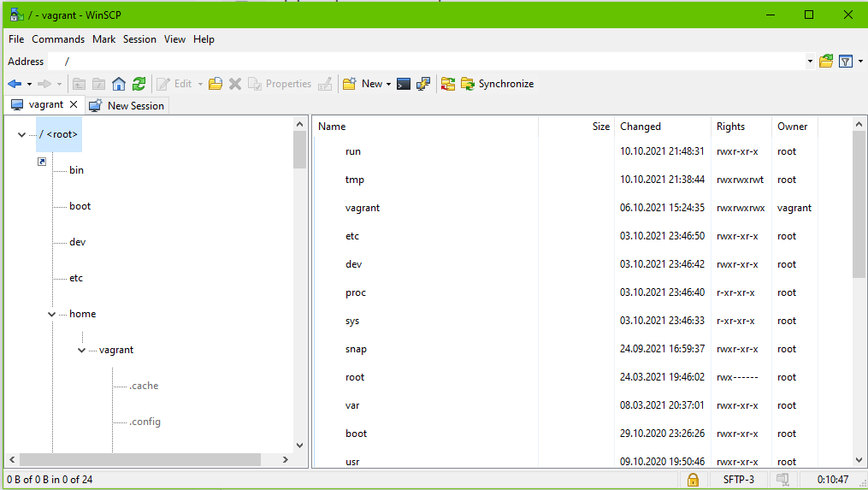Click the Synchronize button

pyautogui.click(x=498, y=84)
